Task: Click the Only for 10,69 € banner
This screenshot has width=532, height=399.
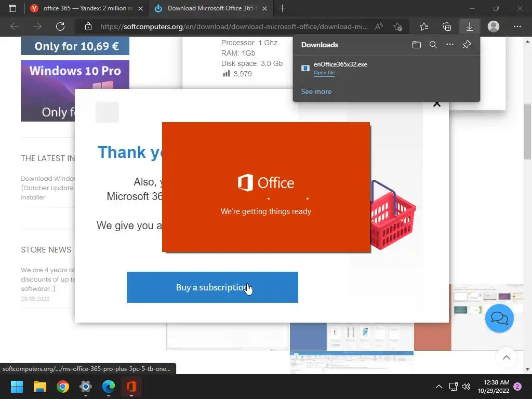Action: coord(75,46)
